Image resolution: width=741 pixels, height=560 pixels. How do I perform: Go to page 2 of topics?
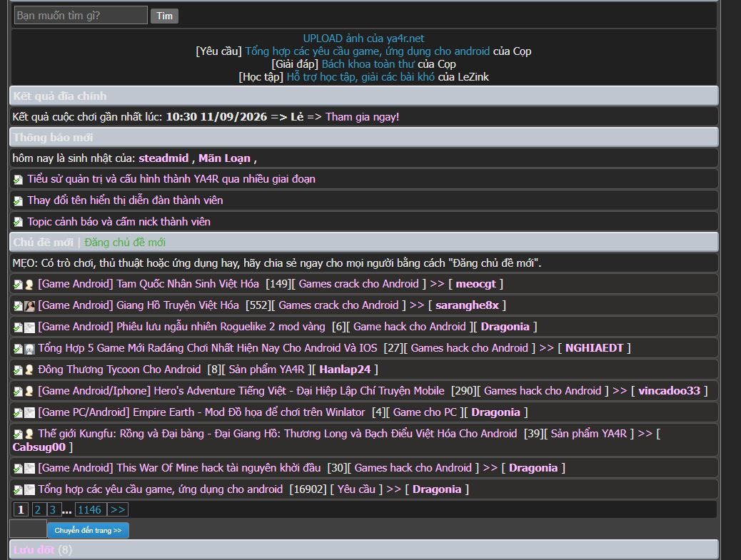click(x=38, y=510)
